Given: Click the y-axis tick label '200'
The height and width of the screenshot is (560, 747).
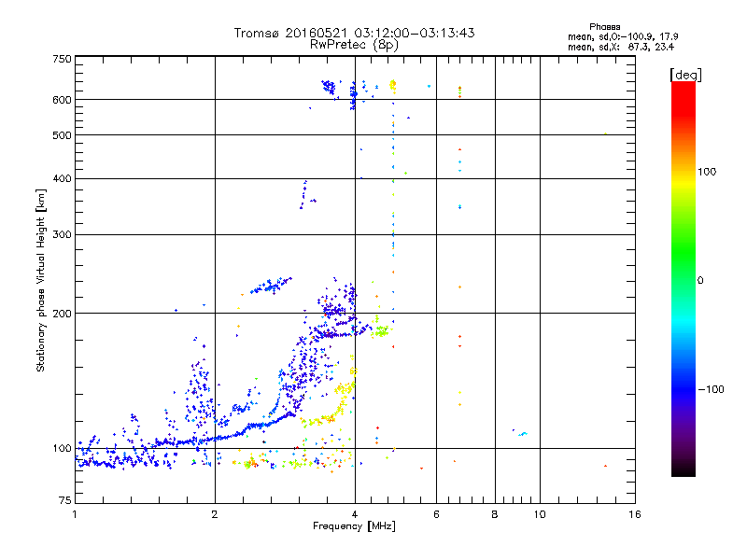Looking at the screenshot, I should 62,314.
